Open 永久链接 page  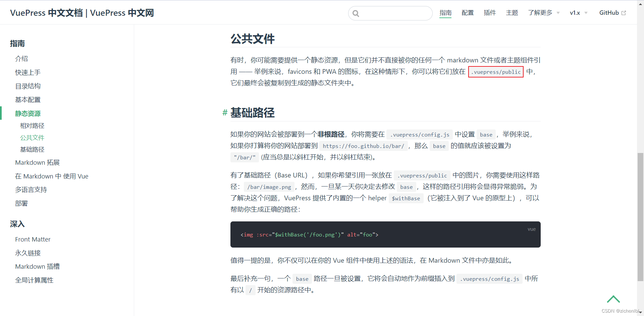[x=28, y=253]
